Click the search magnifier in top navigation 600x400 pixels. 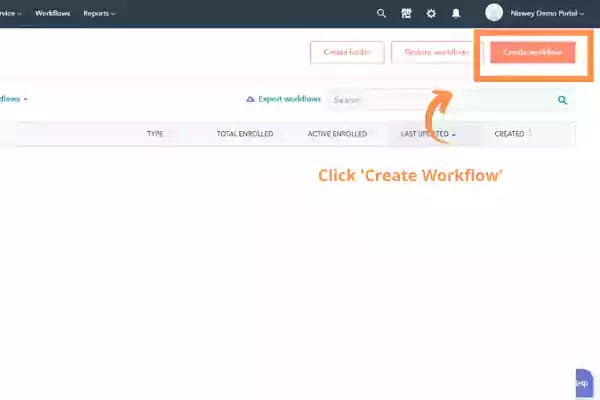[x=381, y=13]
